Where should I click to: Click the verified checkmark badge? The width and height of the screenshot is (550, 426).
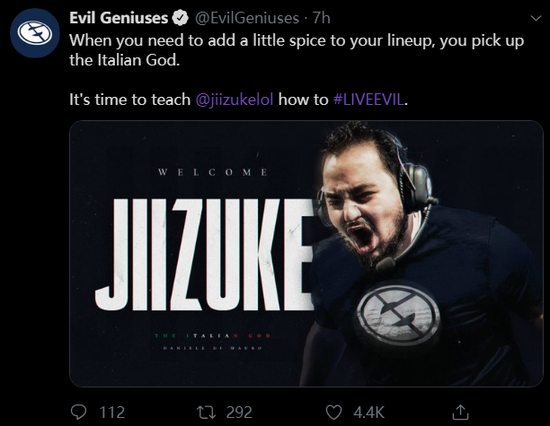click(180, 18)
